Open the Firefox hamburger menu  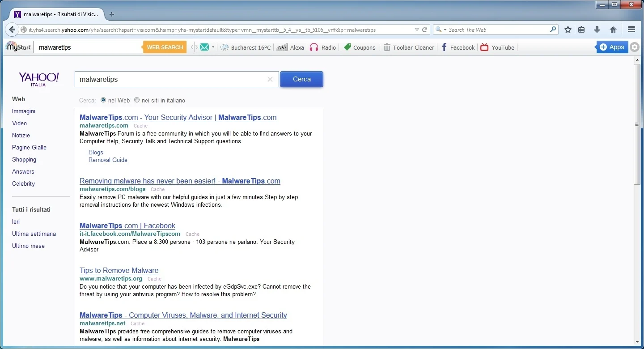pos(631,30)
